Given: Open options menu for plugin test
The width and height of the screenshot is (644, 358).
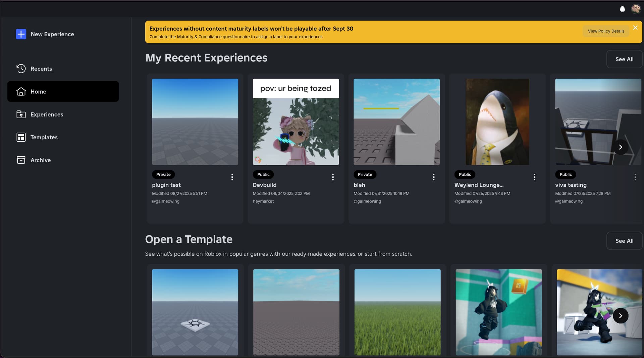Looking at the screenshot, I should (x=232, y=177).
